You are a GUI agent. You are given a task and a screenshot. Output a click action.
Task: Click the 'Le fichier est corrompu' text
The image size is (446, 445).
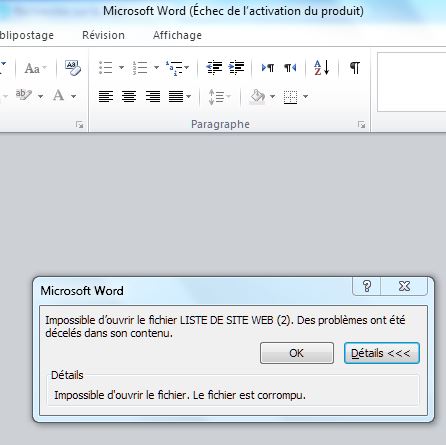point(249,395)
